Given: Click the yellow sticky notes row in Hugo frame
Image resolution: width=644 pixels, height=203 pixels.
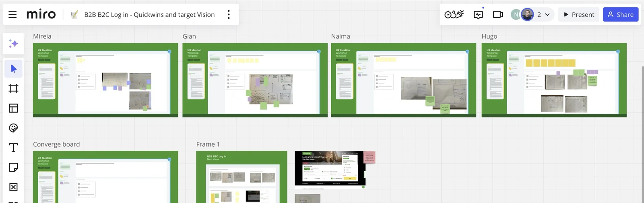Looking at the screenshot, I should pos(550,63).
